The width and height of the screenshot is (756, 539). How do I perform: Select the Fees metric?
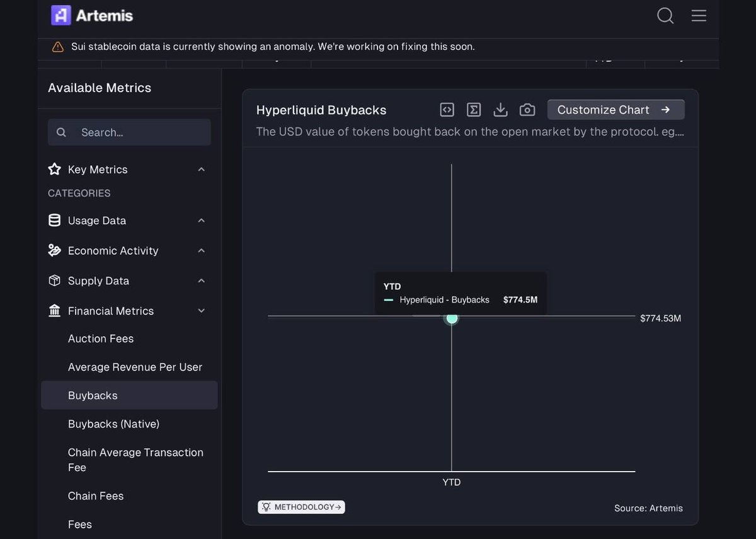click(x=80, y=524)
